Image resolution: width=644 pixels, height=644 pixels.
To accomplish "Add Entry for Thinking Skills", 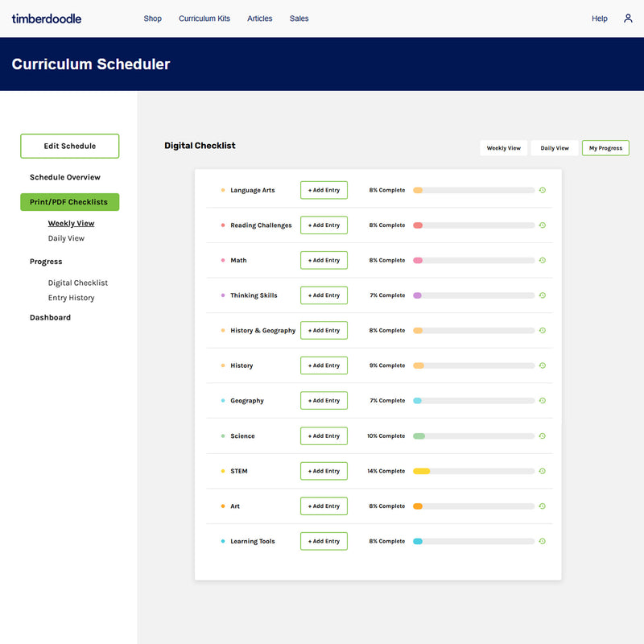I will [324, 295].
